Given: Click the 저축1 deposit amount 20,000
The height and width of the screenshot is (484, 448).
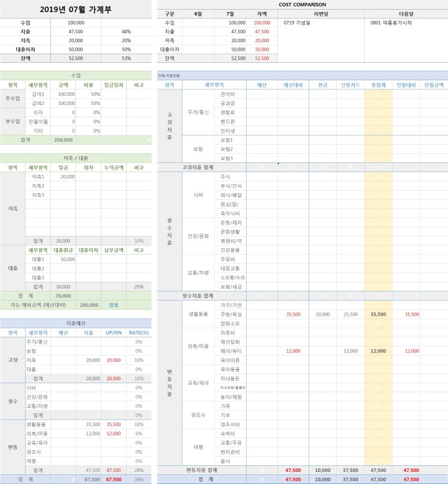Looking at the screenshot, I should pyautogui.click(x=63, y=177).
